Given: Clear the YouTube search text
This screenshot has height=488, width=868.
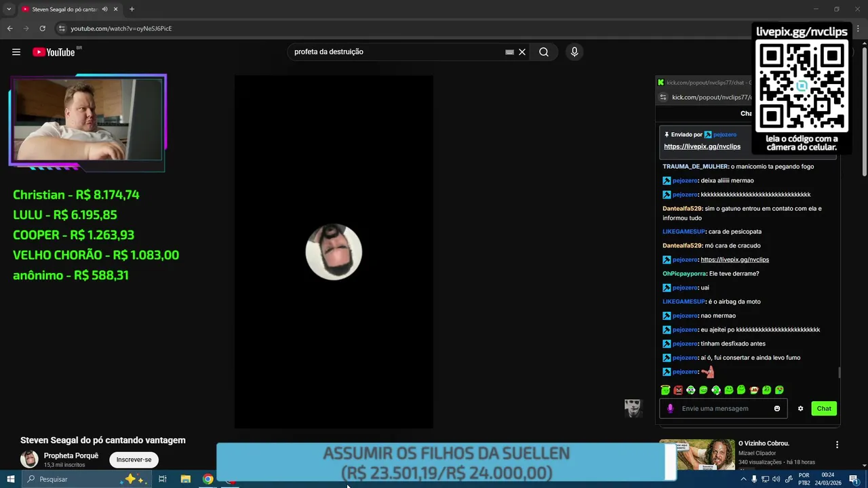Looking at the screenshot, I should click(522, 52).
